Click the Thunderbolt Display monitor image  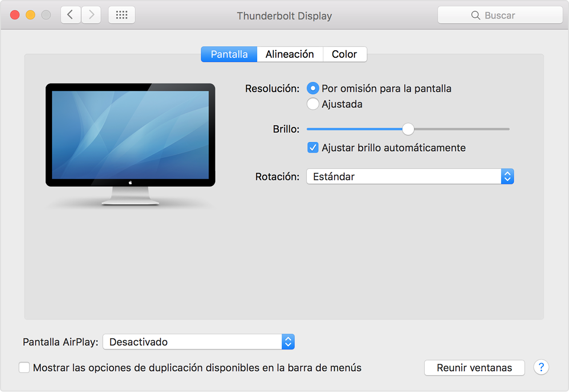pos(130,143)
